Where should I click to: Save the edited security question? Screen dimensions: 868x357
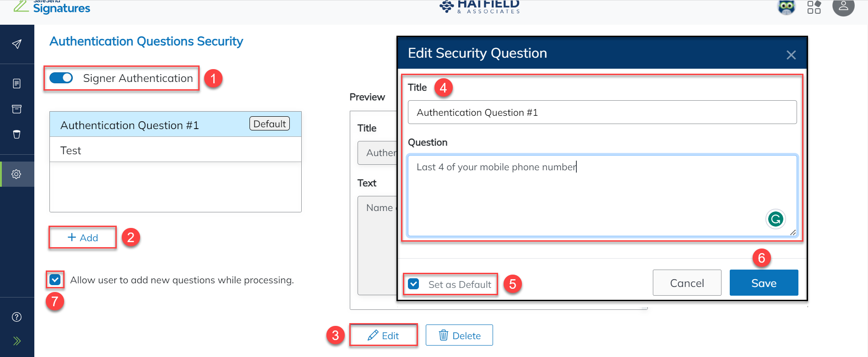764,282
